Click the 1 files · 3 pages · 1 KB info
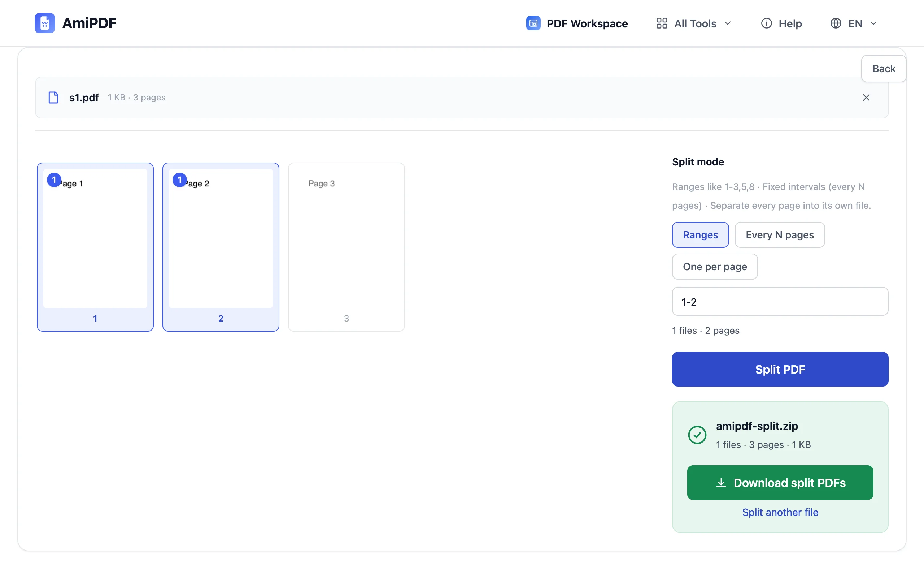 (x=763, y=445)
